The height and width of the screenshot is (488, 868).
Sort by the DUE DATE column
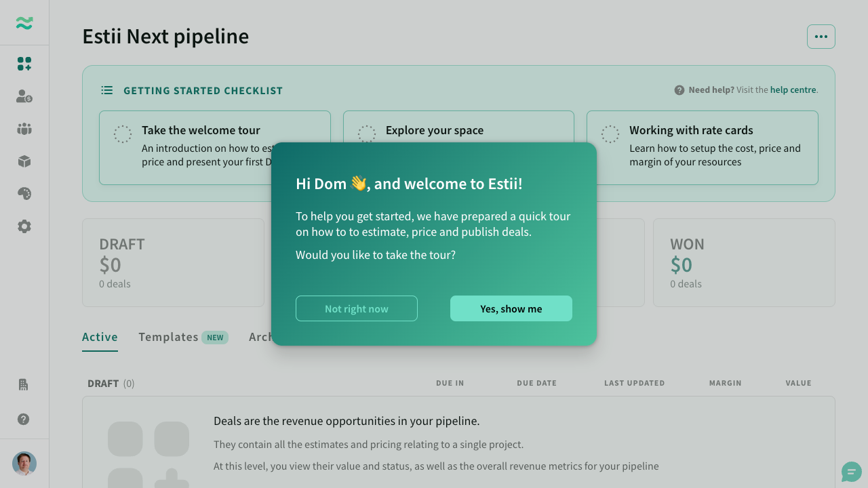pyautogui.click(x=536, y=383)
